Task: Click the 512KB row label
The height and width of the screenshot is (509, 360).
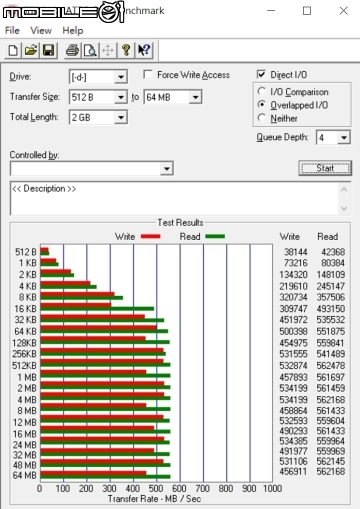Action: [x=24, y=365]
